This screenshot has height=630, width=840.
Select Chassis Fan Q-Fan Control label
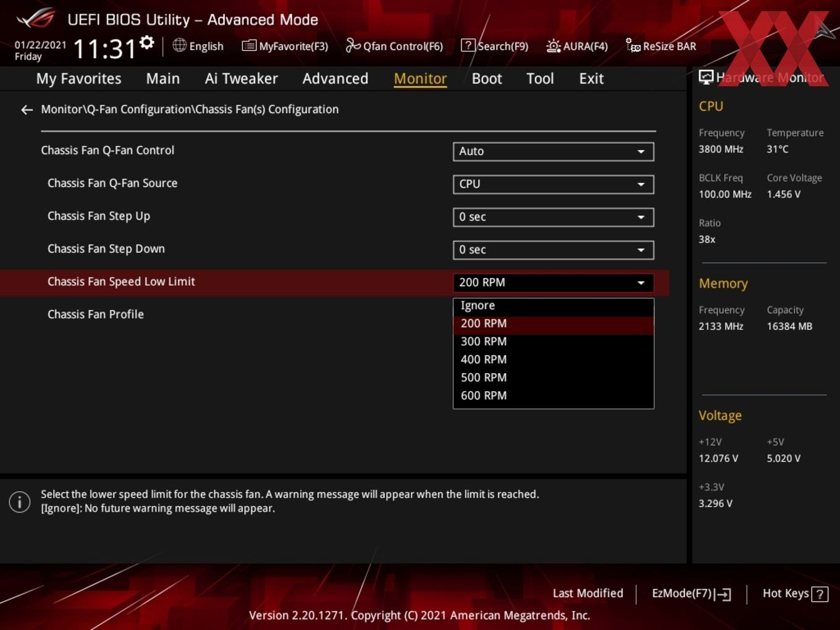click(107, 150)
